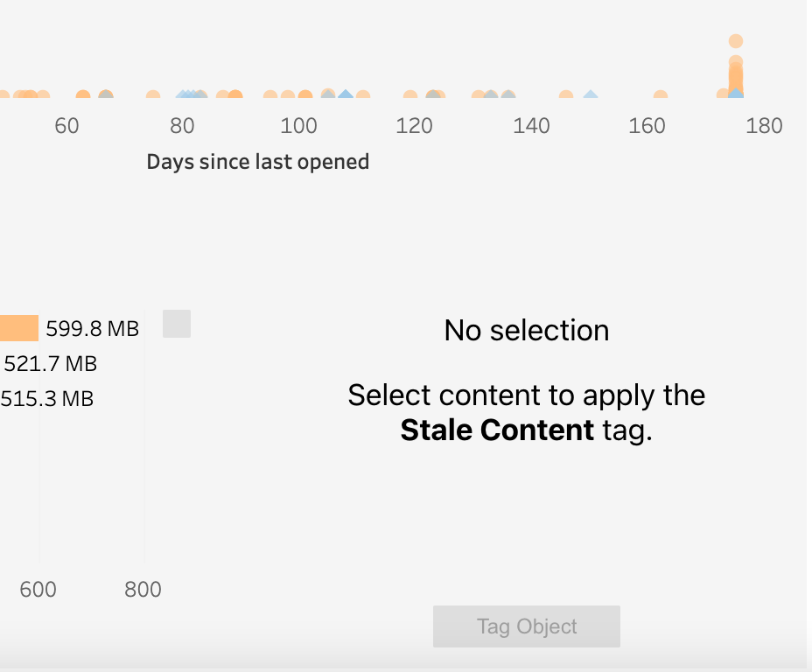Click the 'Days since last opened' axis title

pos(258,162)
